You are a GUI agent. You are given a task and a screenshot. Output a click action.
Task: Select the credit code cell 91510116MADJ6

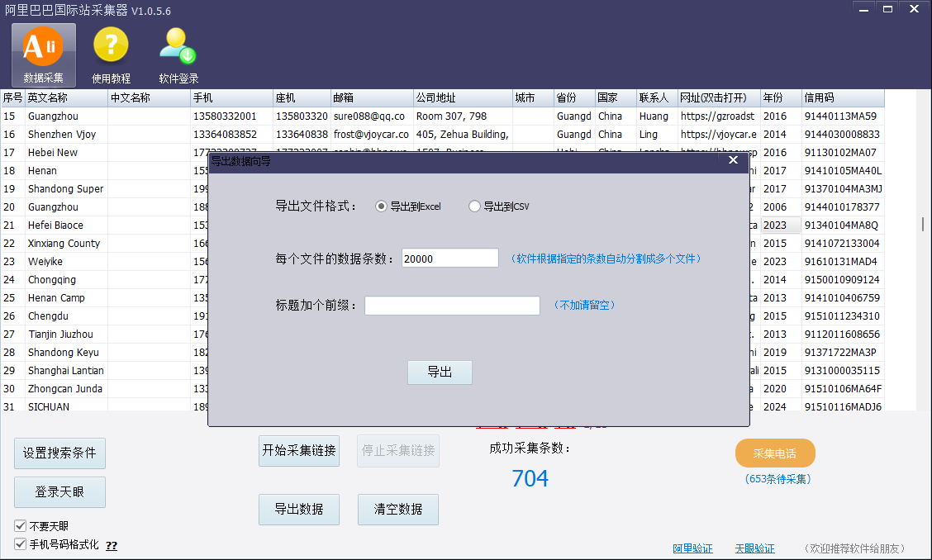(843, 406)
